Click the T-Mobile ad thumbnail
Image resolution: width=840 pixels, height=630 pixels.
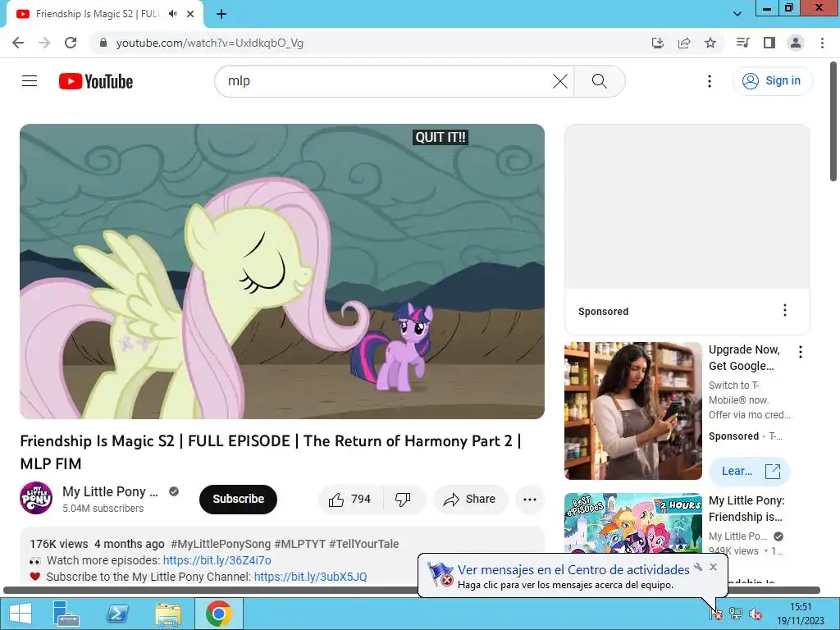(x=633, y=411)
